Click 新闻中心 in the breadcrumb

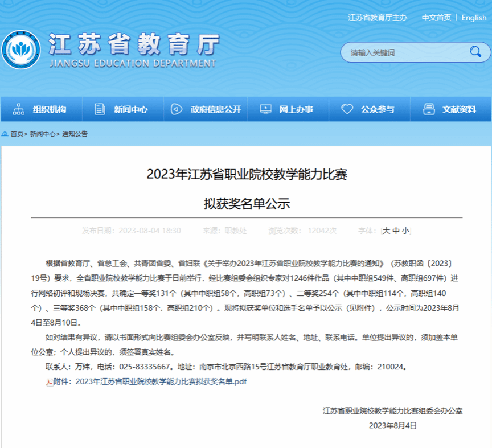[43, 134]
